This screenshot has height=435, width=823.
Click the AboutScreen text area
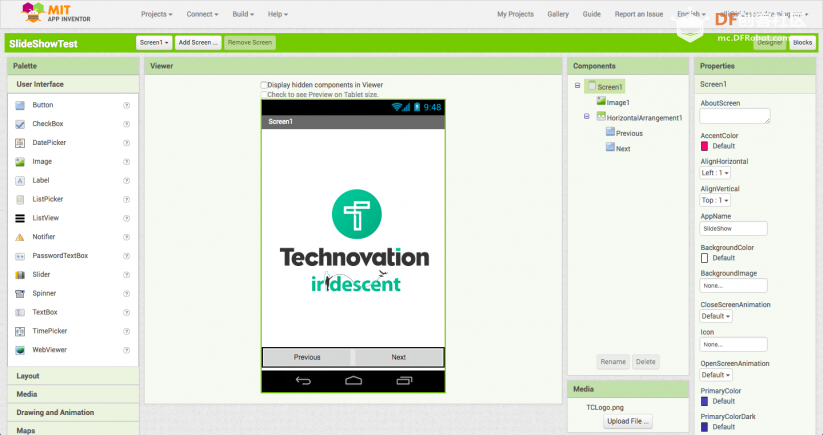coord(735,116)
